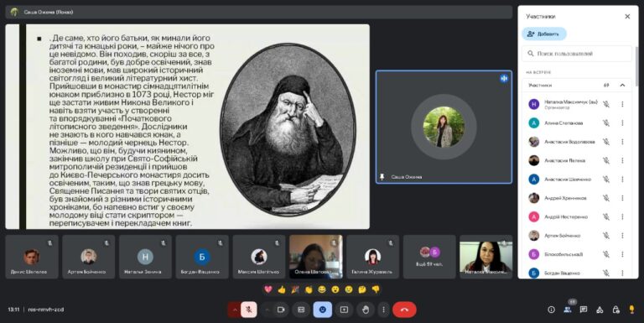Open more actions for Андрей Хренников
The image size is (644, 323).
pyautogui.click(x=622, y=198)
